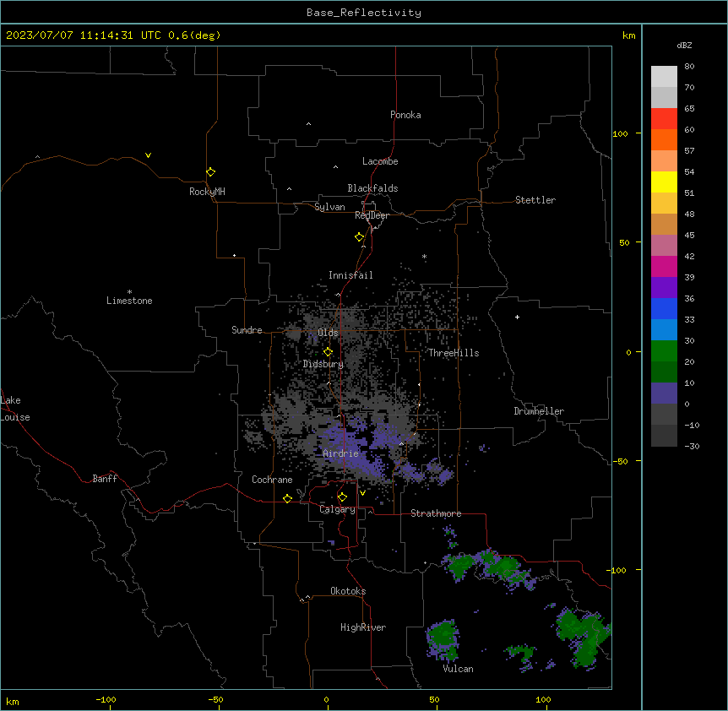
Task: Click the Base_Reflectivity title
Action: point(364,13)
